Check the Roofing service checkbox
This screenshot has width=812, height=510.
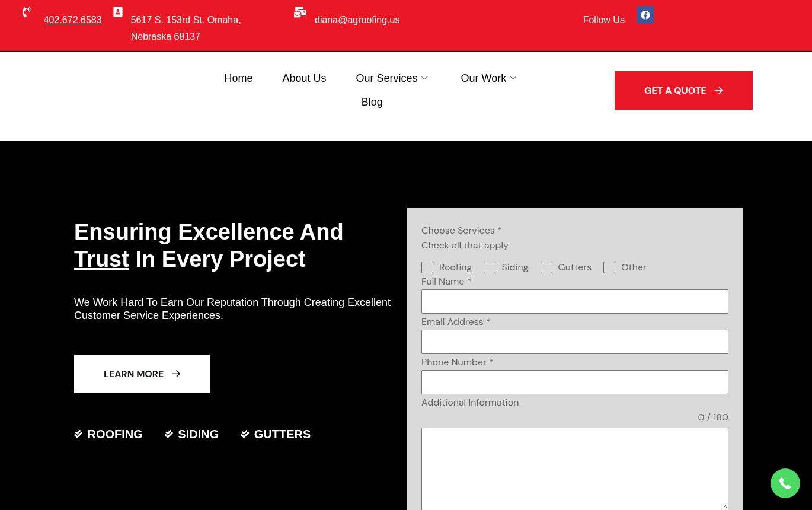pyautogui.click(x=427, y=267)
